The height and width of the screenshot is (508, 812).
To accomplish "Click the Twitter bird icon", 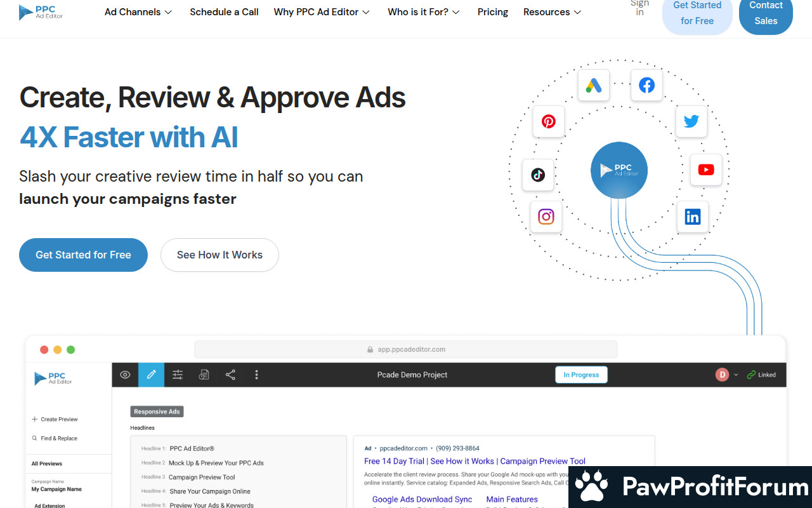I will 691,121.
